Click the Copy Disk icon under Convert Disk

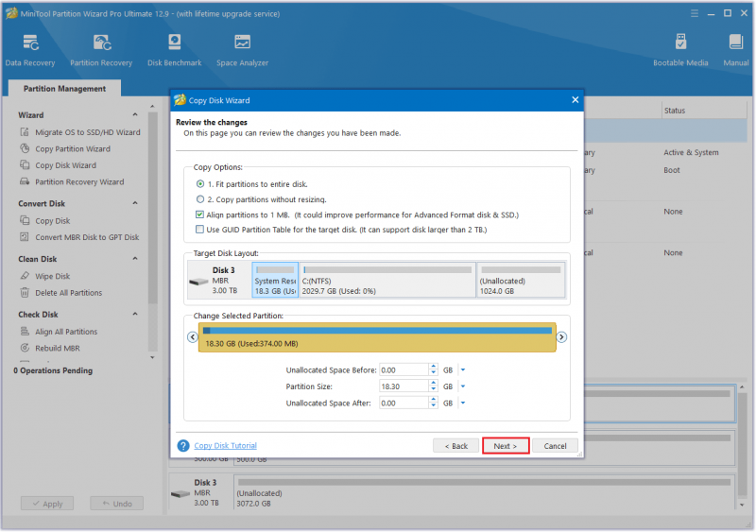[x=25, y=220]
